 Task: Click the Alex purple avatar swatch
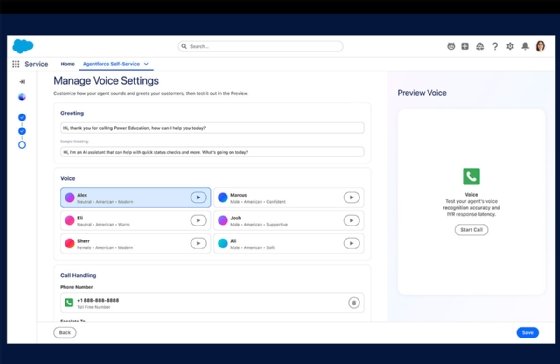70,198
